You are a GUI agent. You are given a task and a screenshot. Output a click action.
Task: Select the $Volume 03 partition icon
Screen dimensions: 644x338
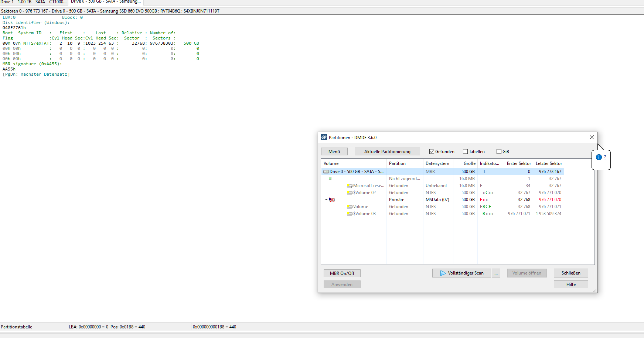349,214
